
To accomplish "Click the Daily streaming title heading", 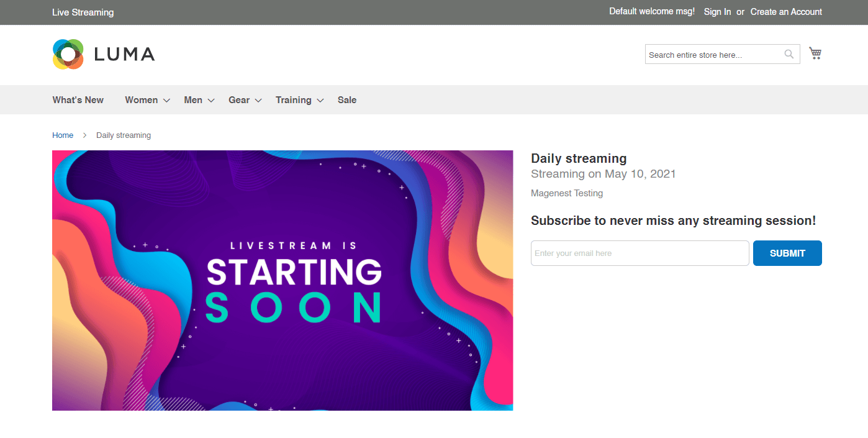I will (579, 158).
